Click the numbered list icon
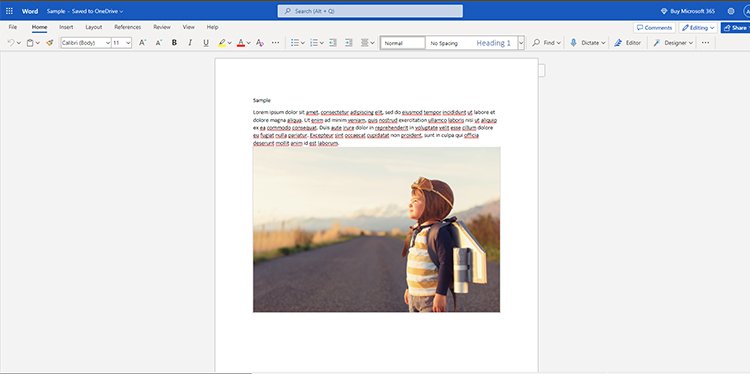The height and width of the screenshot is (375, 750). [314, 43]
